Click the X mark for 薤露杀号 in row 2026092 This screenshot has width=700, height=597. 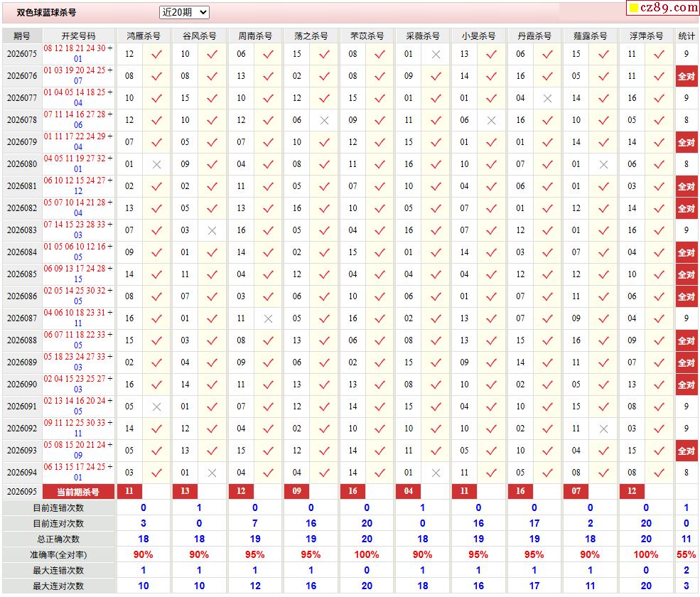[603, 429]
